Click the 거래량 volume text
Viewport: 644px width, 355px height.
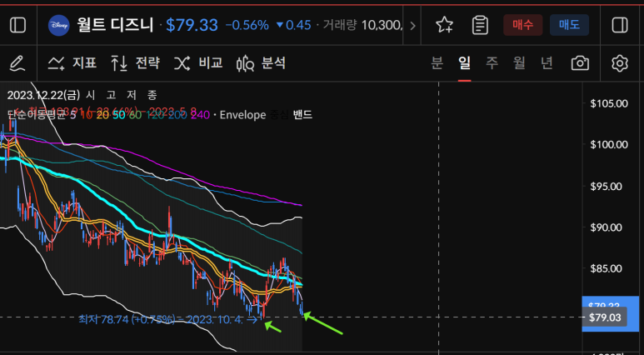tap(341, 26)
